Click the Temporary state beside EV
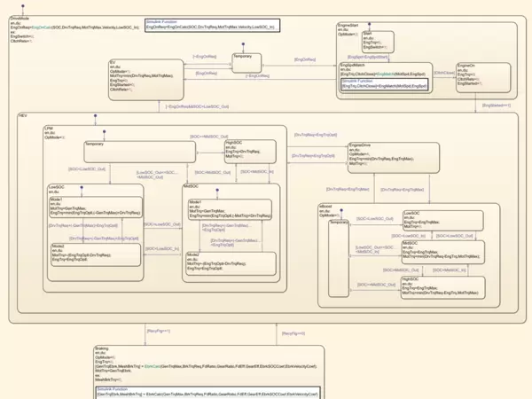The height and width of the screenshot is (399, 532). tap(246, 62)
